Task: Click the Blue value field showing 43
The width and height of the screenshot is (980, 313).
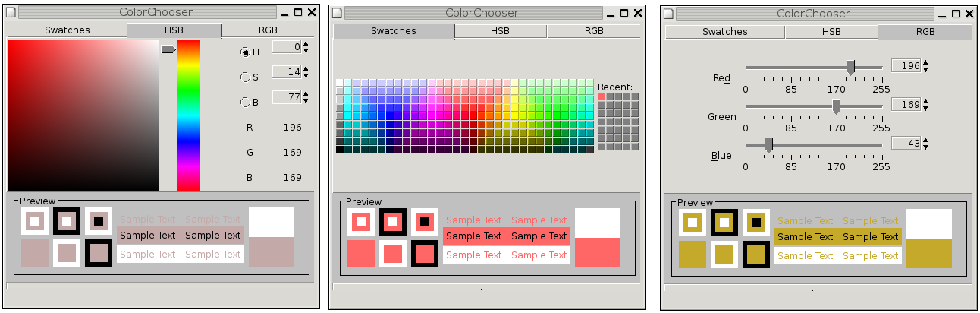Action: pos(906,144)
